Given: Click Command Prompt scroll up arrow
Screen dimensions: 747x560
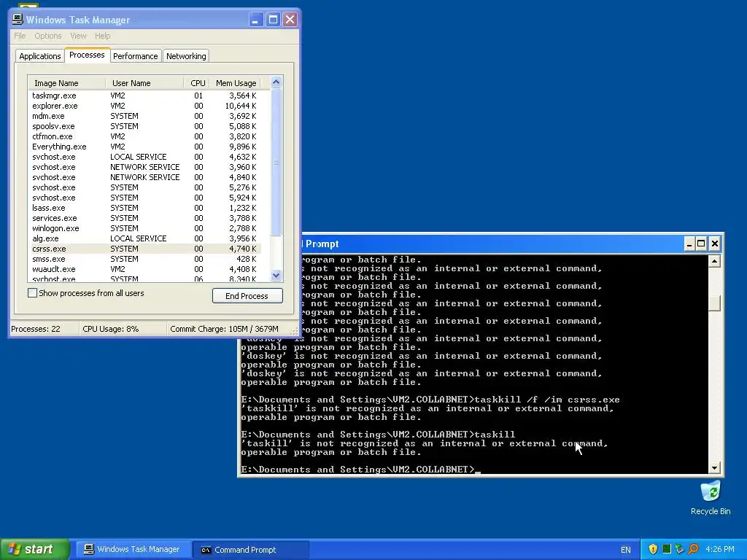Looking at the screenshot, I should [x=714, y=261].
